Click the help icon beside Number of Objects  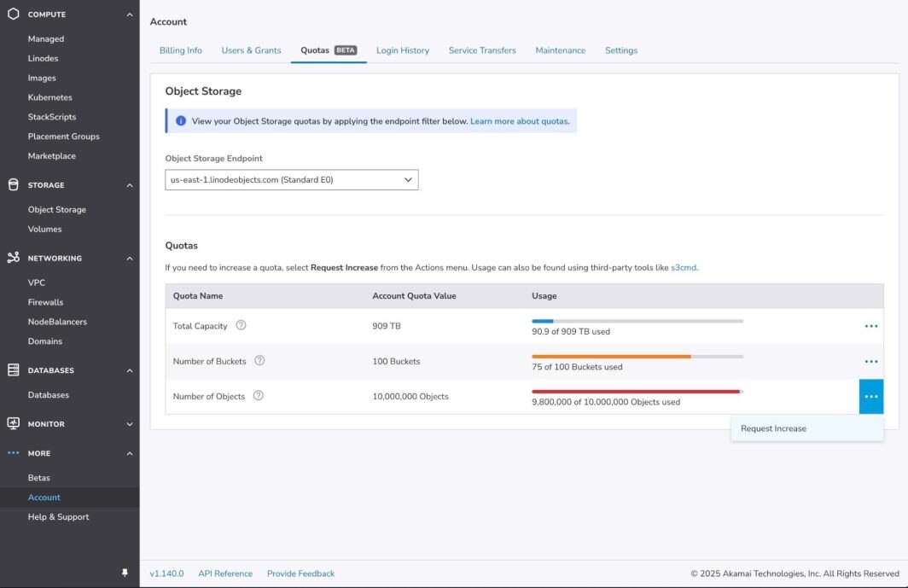tap(259, 396)
